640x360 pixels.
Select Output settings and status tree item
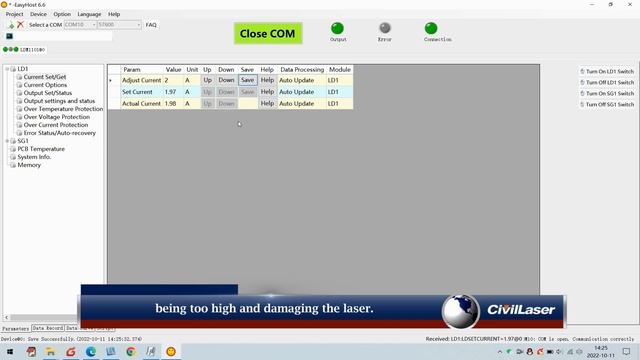59,101
